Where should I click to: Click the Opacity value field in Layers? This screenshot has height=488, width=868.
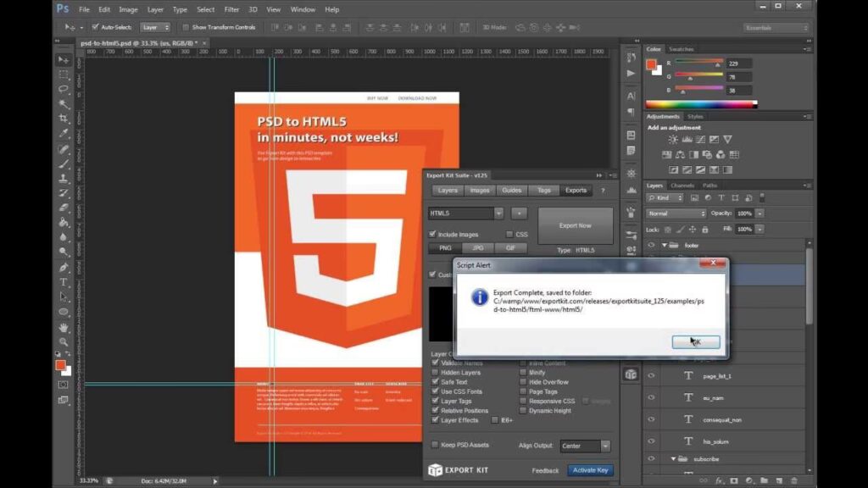(744, 213)
